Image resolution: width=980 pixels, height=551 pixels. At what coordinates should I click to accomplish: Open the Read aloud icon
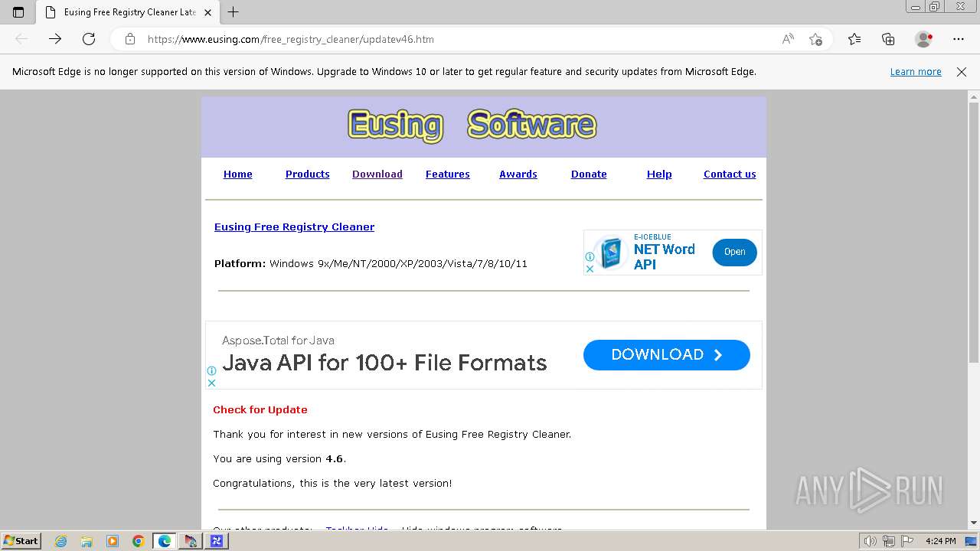tap(788, 39)
